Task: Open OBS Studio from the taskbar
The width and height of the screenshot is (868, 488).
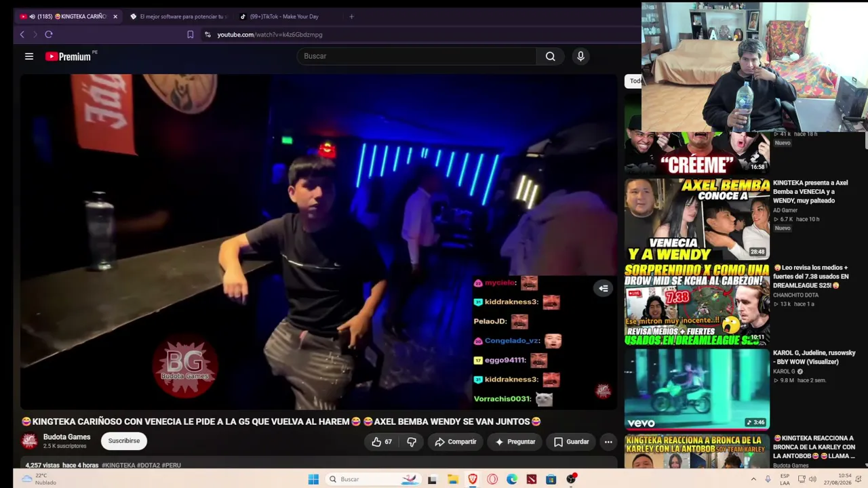Action: click(x=571, y=479)
